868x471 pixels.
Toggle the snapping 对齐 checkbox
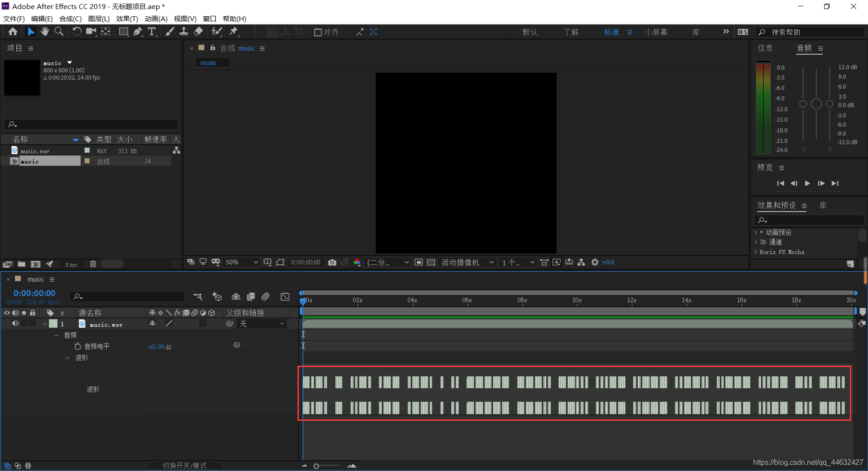(x=318, y=32)
